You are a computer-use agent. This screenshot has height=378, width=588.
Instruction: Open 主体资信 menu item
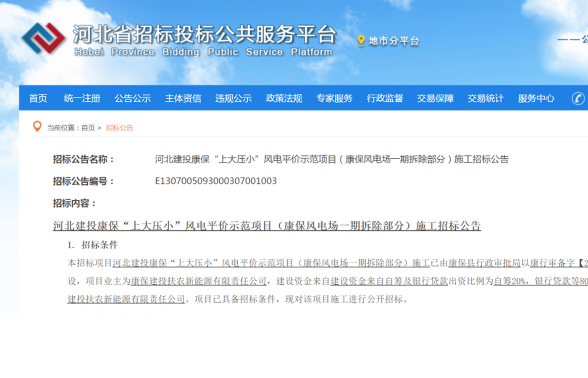coord(183,98)
